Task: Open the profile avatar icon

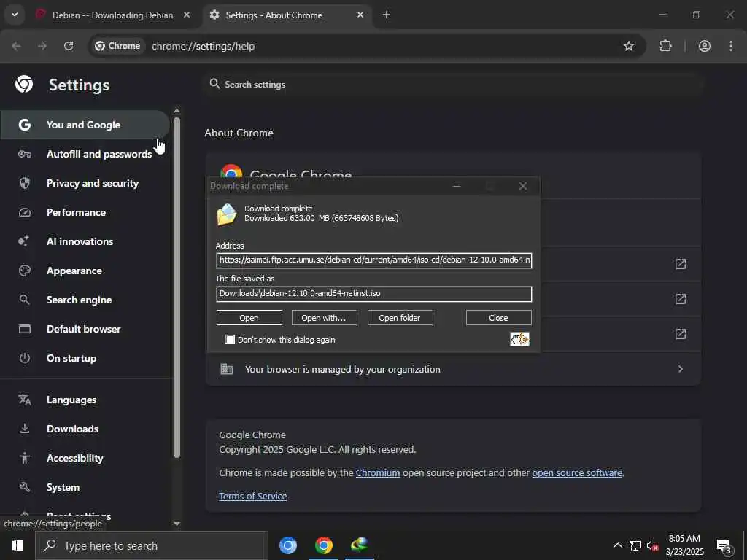Action: (705, 46)
